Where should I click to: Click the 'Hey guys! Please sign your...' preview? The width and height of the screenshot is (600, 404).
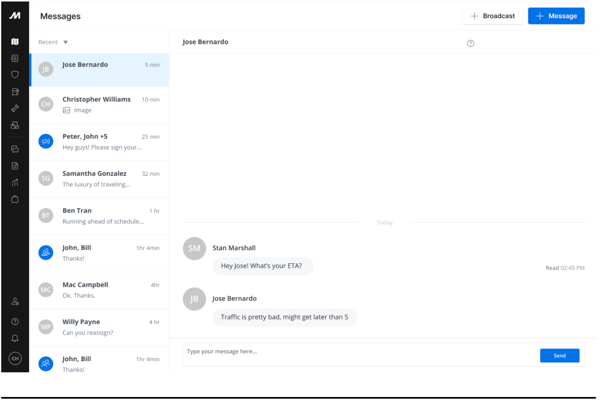point(102,148)
